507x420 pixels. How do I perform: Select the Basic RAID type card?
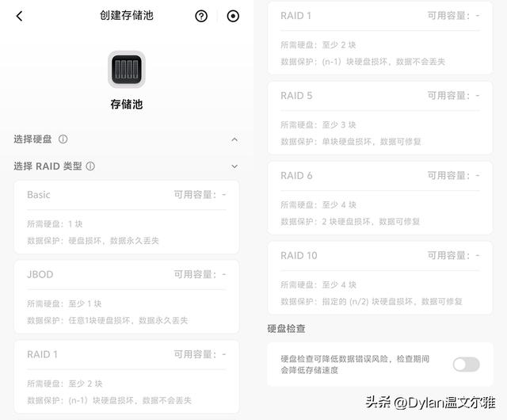coord(127,217)
